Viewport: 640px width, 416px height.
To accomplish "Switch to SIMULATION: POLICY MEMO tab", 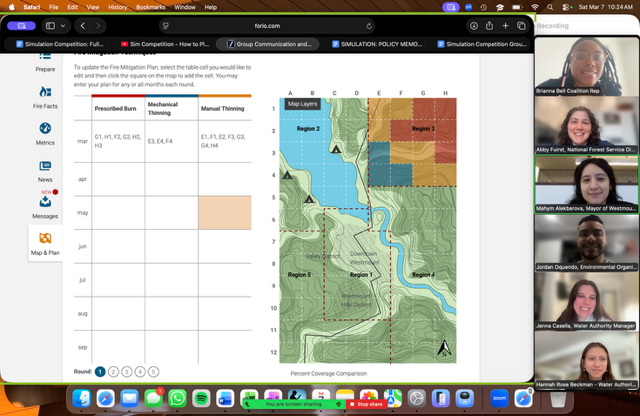I will [377, 44].
